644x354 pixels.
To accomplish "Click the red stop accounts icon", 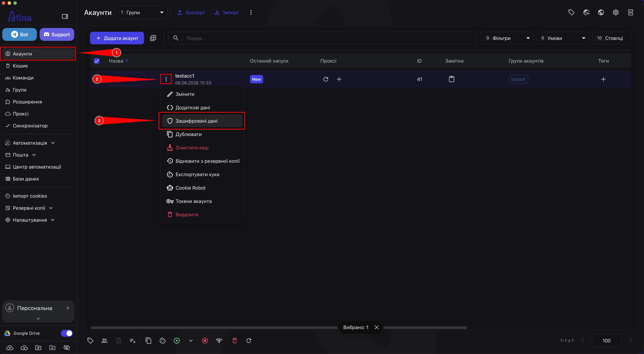I will pos(205,340).
